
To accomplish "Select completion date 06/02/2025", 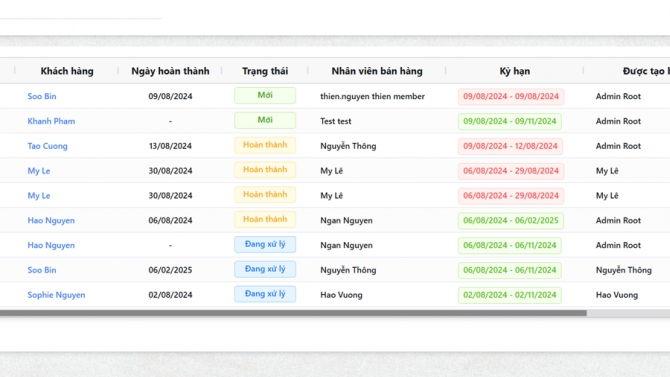I will (170, 270).
